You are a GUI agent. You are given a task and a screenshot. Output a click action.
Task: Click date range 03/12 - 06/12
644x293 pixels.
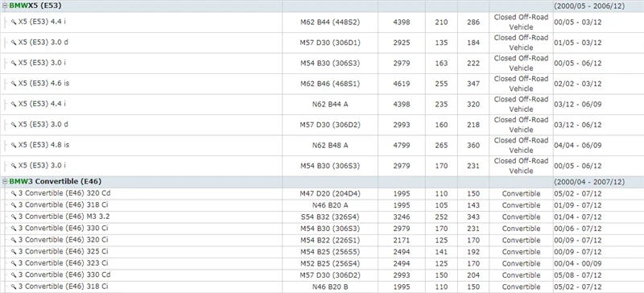tap(577, 125)
